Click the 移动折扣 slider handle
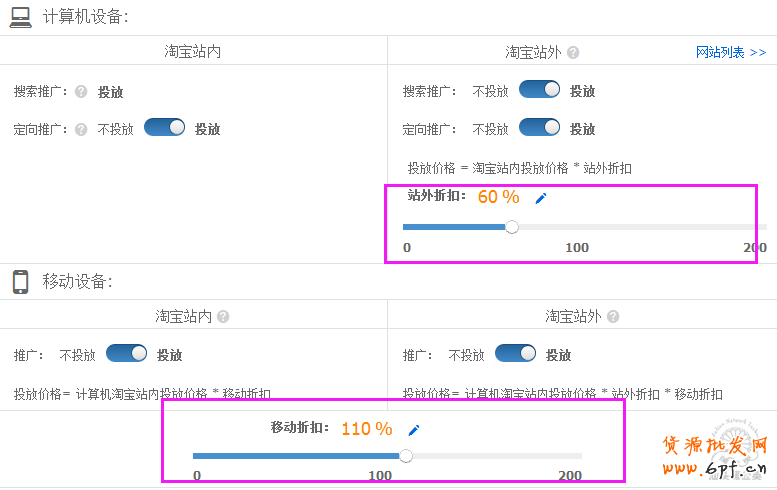 coord(405,456)
